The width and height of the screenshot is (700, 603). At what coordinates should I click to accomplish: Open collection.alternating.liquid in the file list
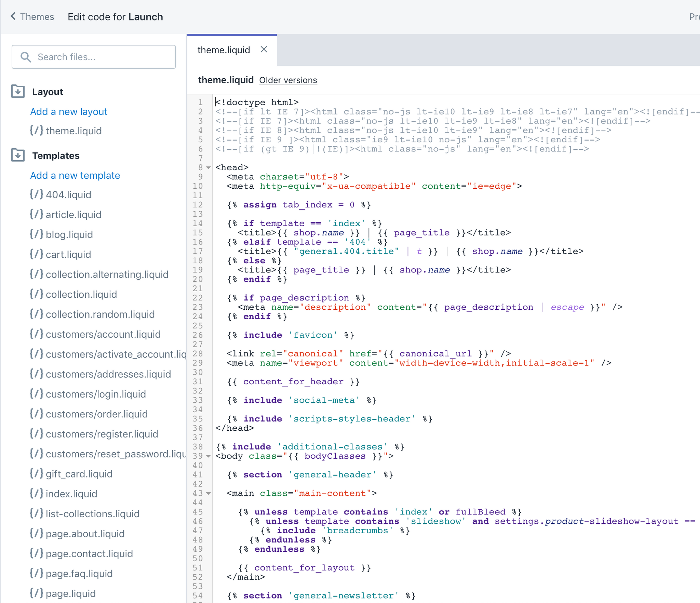pyautogui.click(x=107, y=274)
